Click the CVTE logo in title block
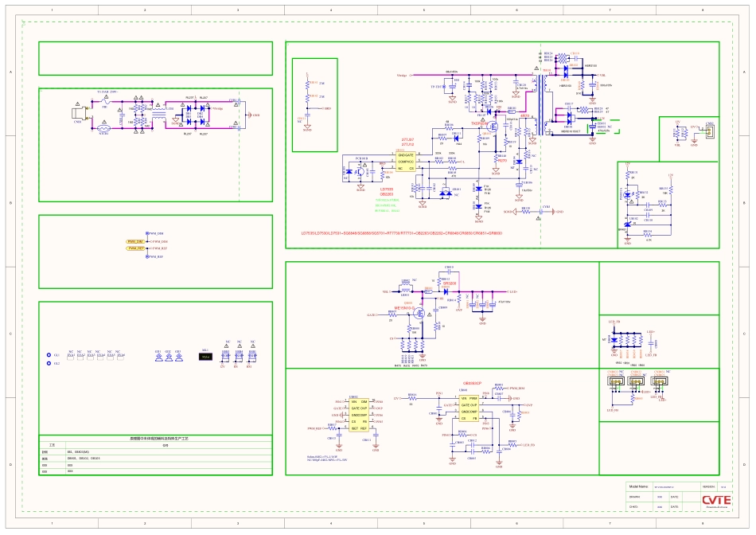 click(715, 500)
